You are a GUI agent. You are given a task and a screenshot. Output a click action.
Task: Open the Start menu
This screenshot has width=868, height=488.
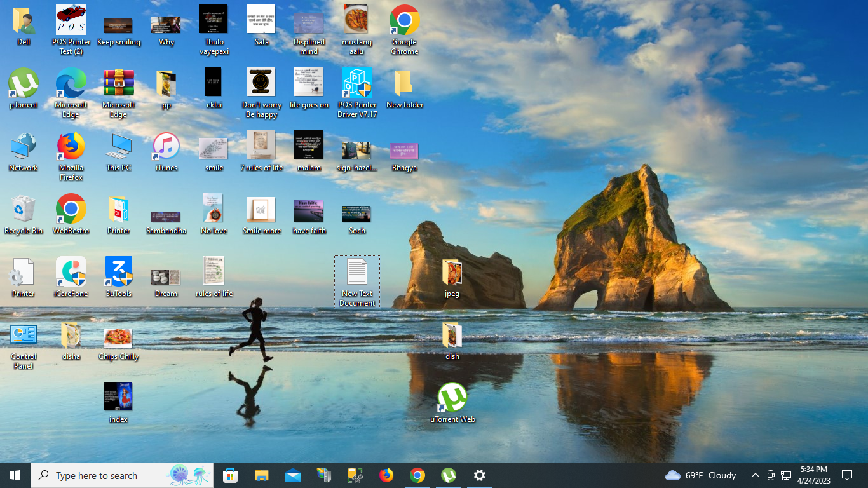pyautogui.click(x=15, y=475)
